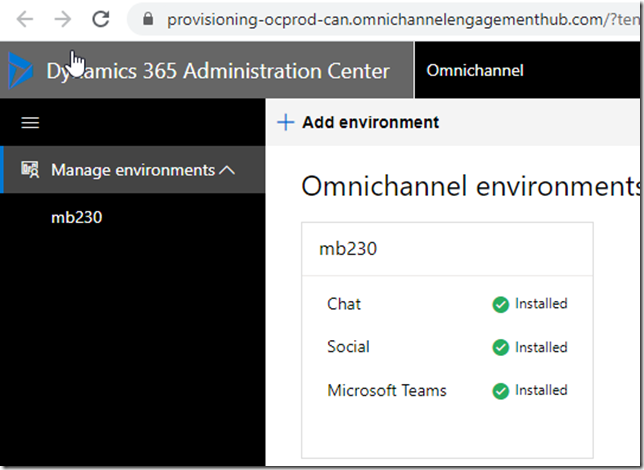Viewport: 644px width, 470px height.
Task: Click the browser address bar URL
Action: coord(403,19)
